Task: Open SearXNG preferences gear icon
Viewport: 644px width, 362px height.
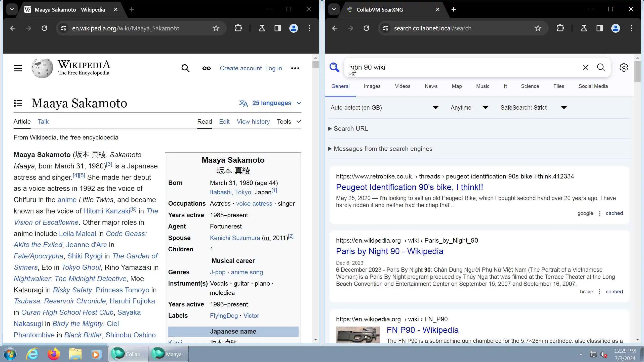Action: (624, 67)
